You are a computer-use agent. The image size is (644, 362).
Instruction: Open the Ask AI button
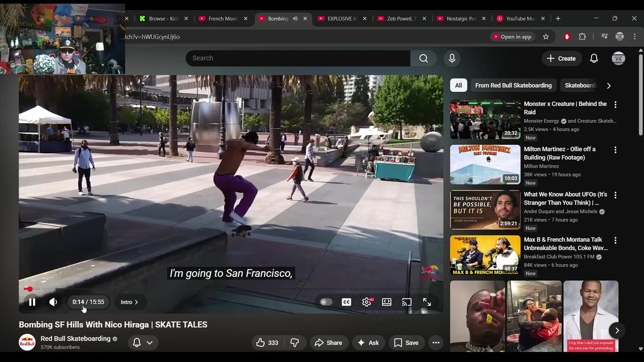pos(368,343)
